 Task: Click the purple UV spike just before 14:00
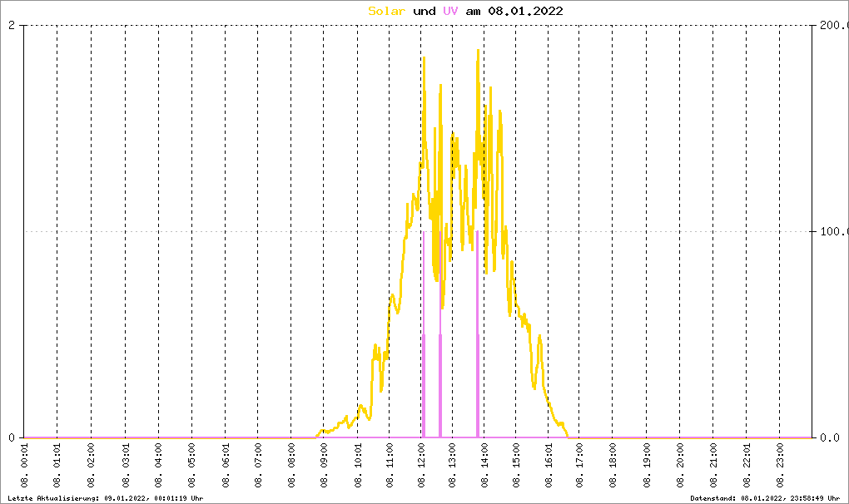click(x=477, y=349)
